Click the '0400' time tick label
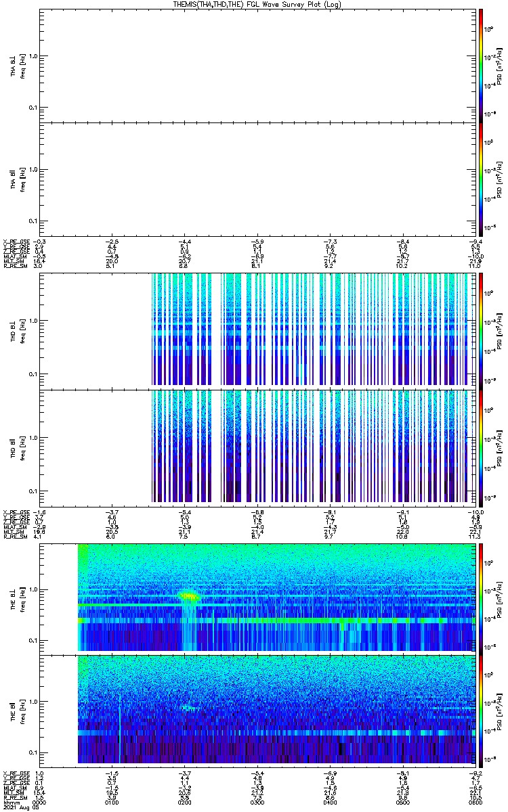The image size is (508, 812). tap(329, 801)
